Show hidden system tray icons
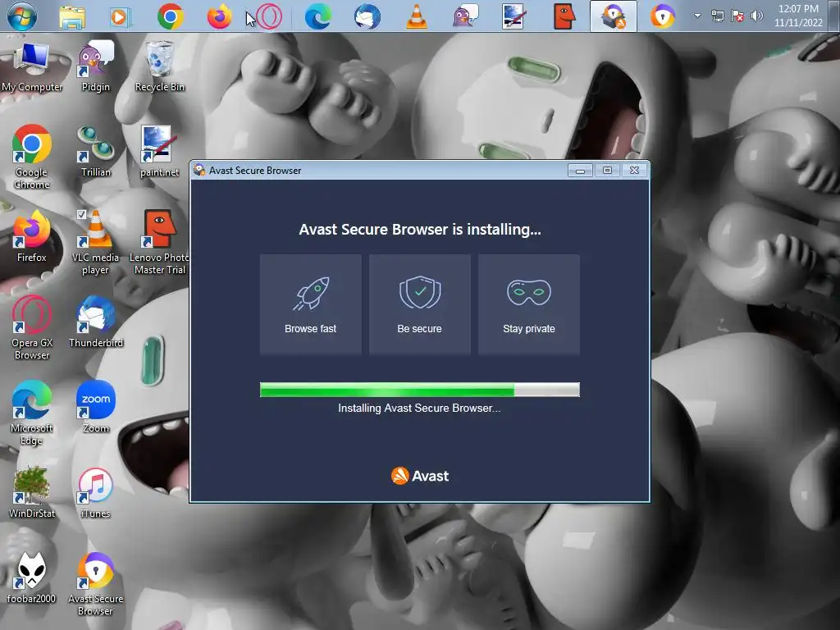This screenshot has height=630, width=840. [697, 16]
